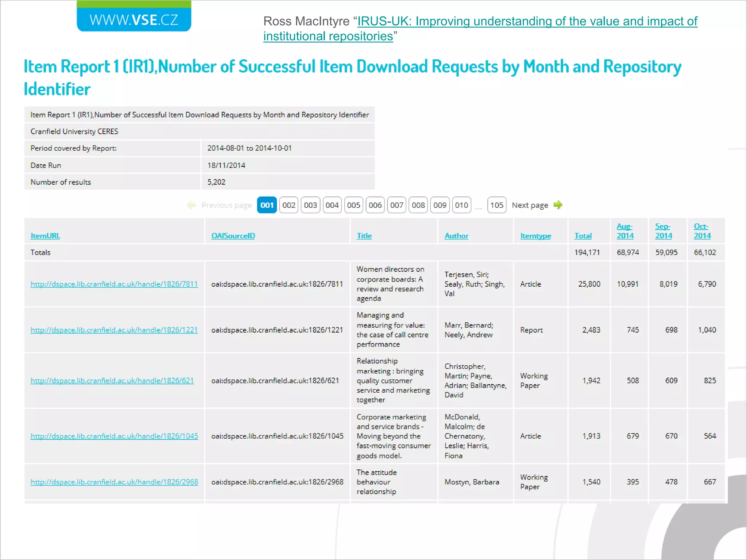Click the 6,790 October downloads cell
Viewport: 747px width, 560px height.
pos(707,284)
